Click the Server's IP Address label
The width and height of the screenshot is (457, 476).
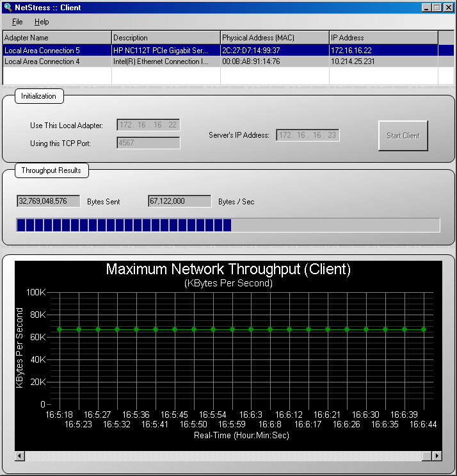coord(239,135)
